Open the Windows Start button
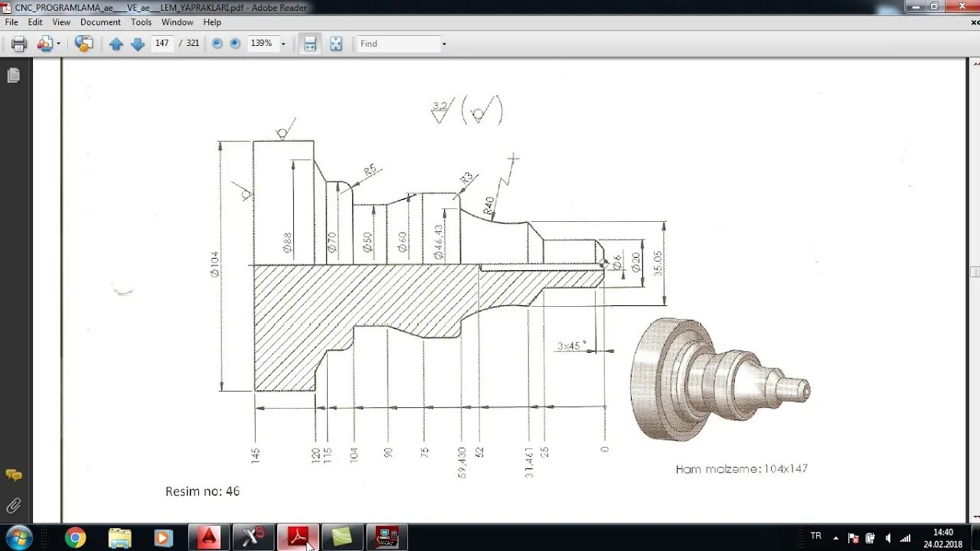 [18, 537]
